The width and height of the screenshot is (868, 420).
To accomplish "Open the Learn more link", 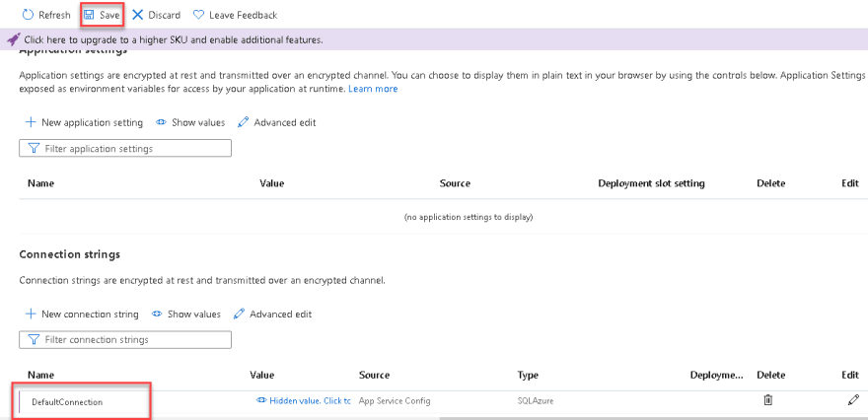I will click(x=373, y=89).
